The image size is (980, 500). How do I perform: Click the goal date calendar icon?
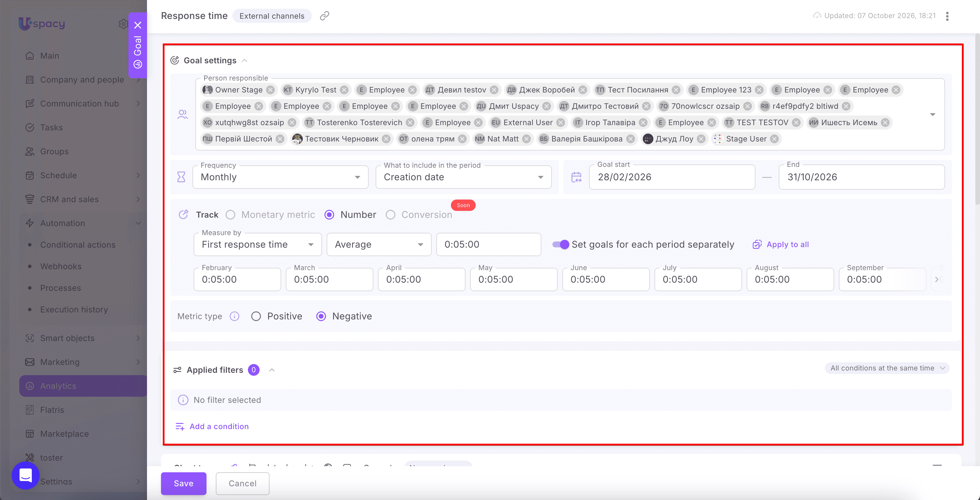(x=576, y=177)
